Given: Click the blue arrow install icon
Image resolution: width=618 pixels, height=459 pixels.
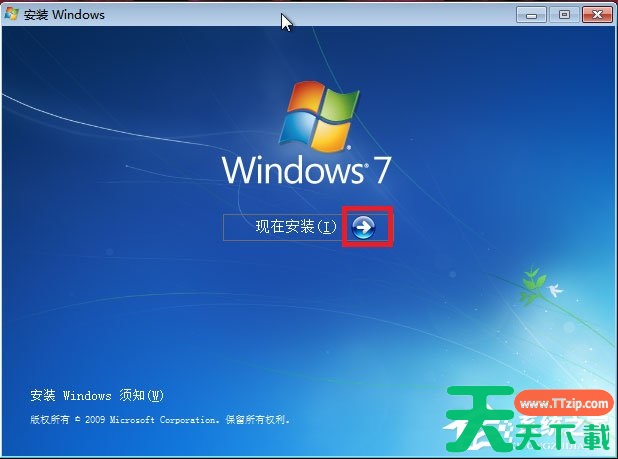Looking at the screenshot, I should tap(363, 227).
